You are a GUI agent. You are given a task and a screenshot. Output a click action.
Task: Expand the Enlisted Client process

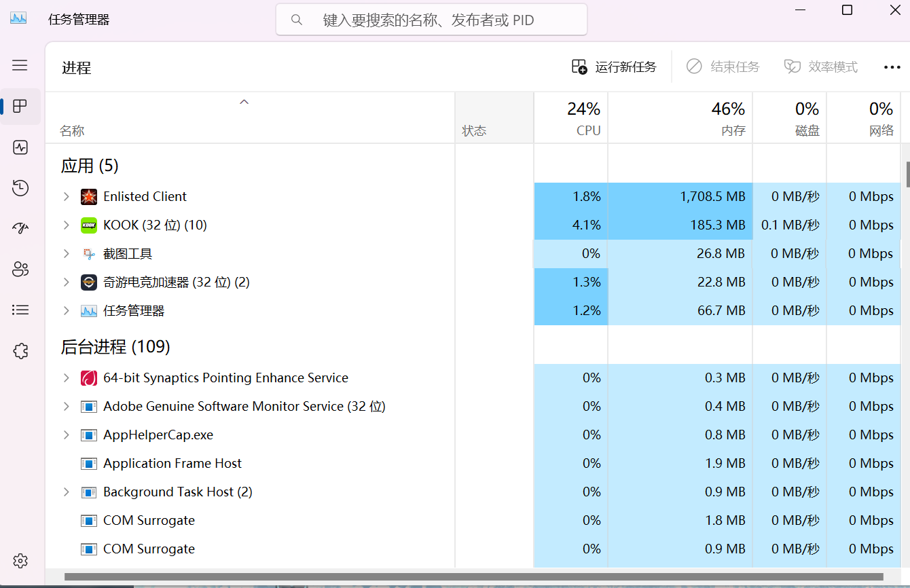pyautogui.click(x=66, y=197)
